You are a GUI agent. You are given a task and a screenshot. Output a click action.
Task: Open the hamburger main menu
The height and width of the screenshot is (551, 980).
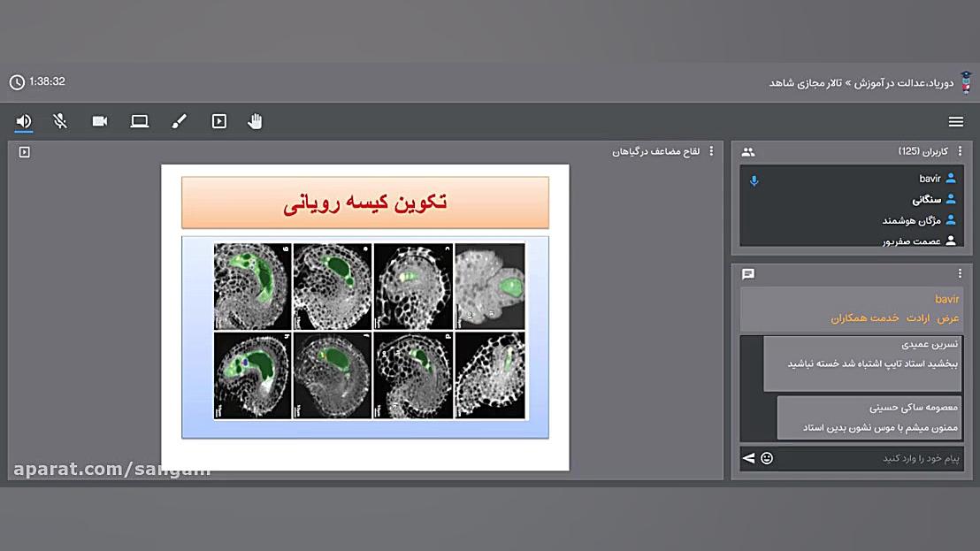[x=955, y=122]
